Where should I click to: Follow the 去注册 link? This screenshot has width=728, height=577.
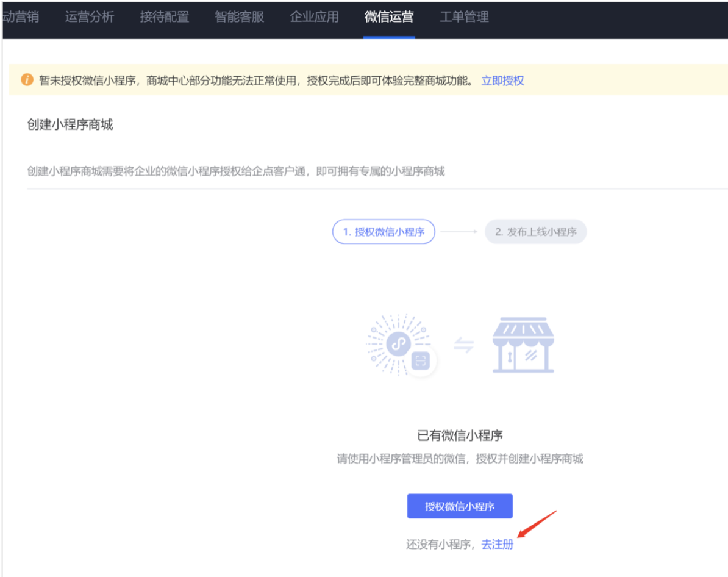[498, 544]
